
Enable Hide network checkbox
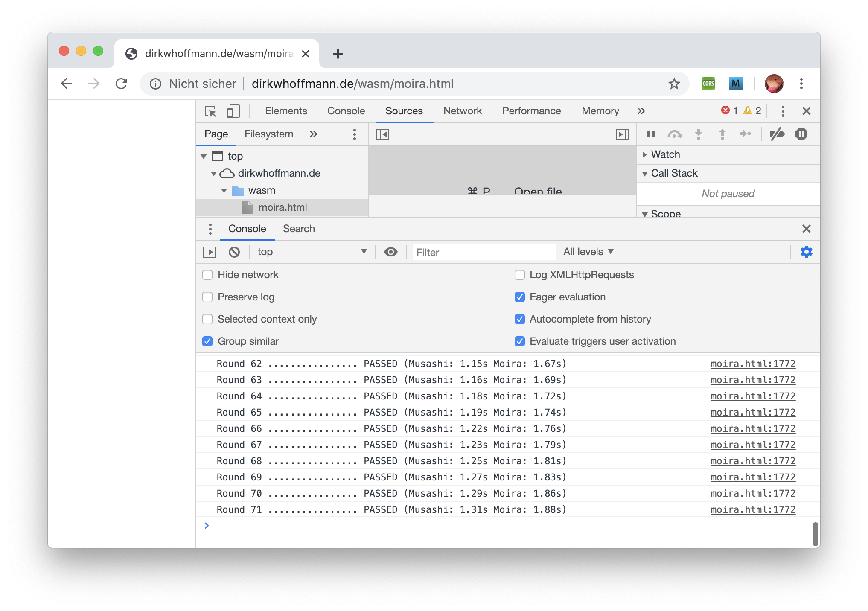point(207,275)
